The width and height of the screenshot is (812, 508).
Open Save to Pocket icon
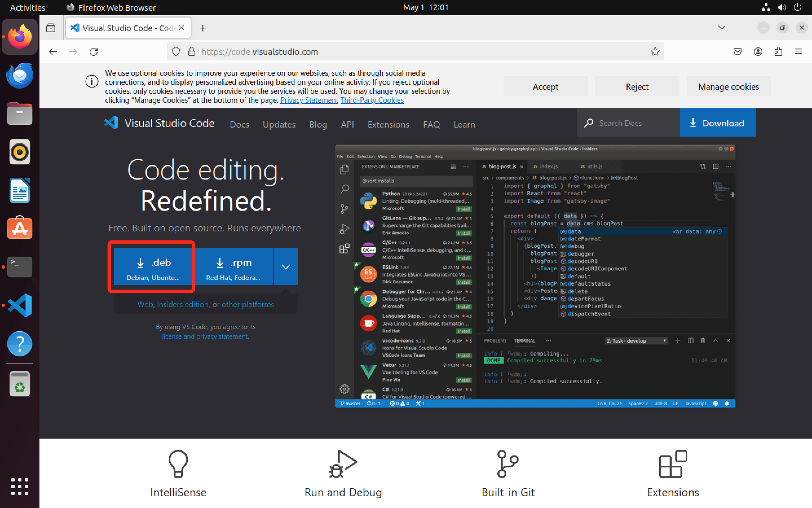[x=738, y=52]
